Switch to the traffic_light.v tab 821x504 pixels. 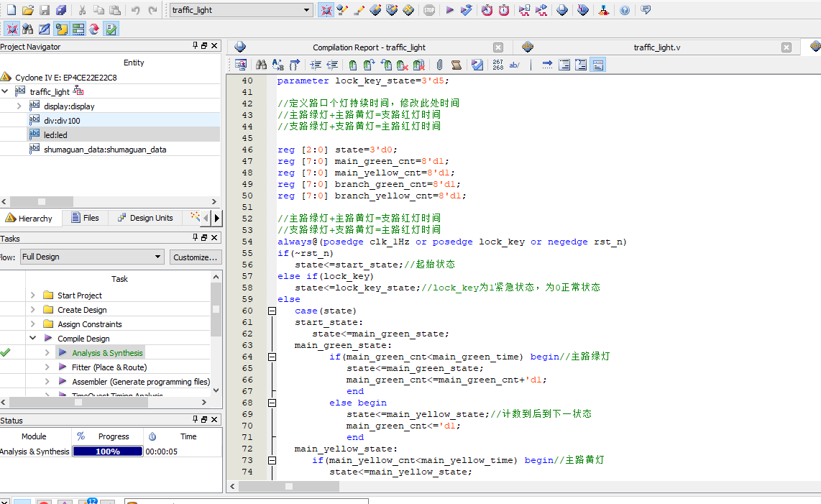(x=656, y=47)
